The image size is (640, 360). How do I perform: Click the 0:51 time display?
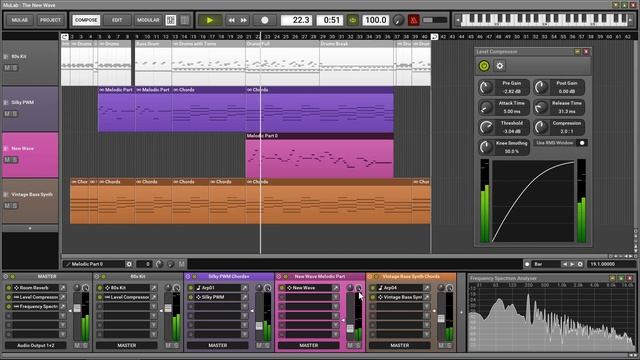[331, 20]
